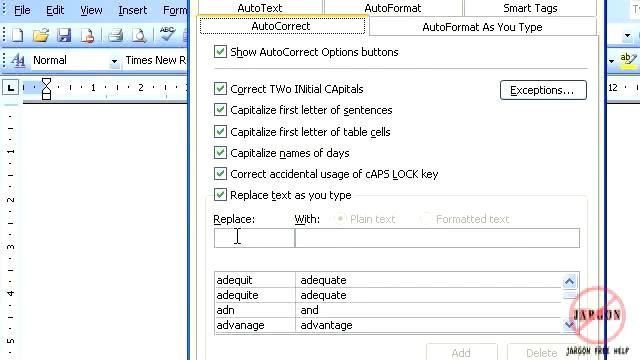640x360 pixels.
Task: Expand the highlight color dropdown arrow
Action: pos(611,61)
